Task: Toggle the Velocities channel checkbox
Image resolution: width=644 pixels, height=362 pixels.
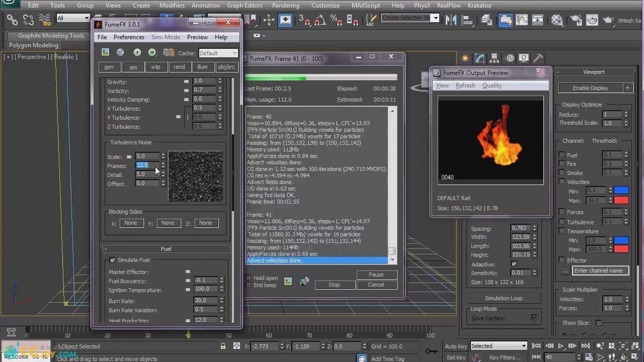Action: [x=562, y=182]
